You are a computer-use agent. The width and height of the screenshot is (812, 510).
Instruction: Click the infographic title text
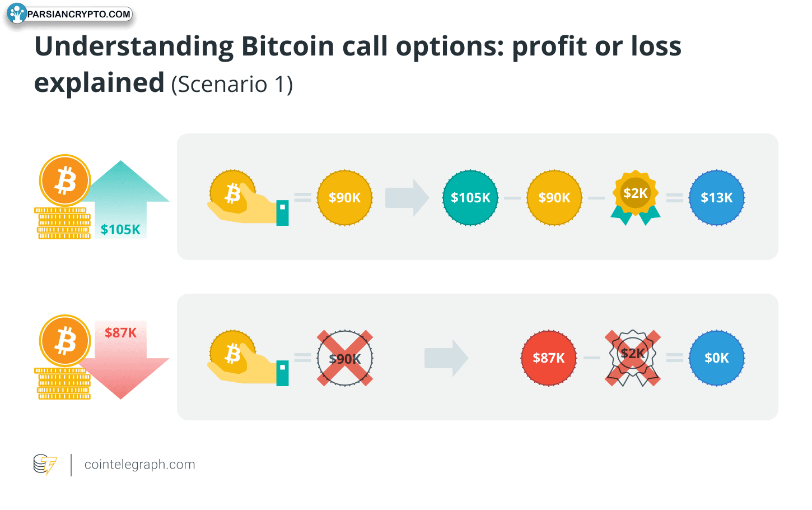(x=358, y=64)
